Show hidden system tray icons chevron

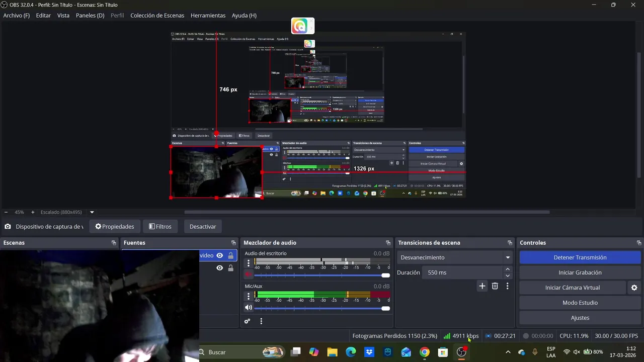click(x=508, y=352)
